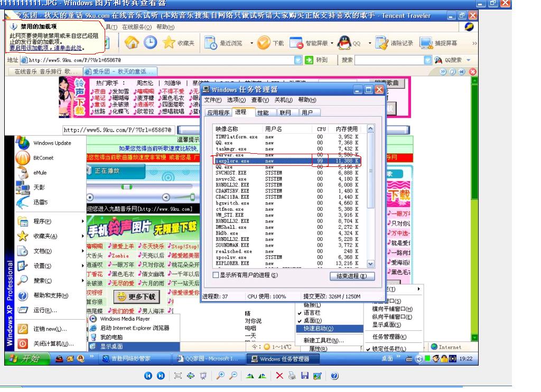This screenshot has width=541, height=392.
Task: Click 迅雷5 icon in Start menu
Action: coord(23,202)
